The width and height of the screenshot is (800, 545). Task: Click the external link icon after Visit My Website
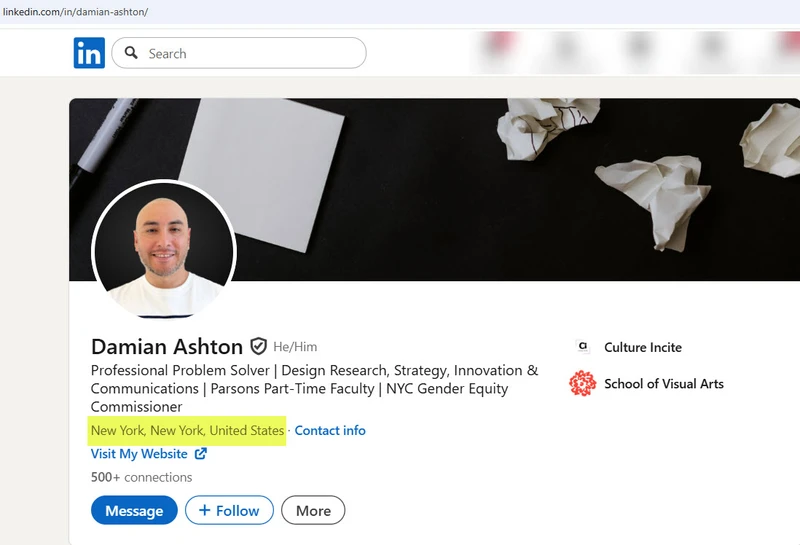click(201, 454)
